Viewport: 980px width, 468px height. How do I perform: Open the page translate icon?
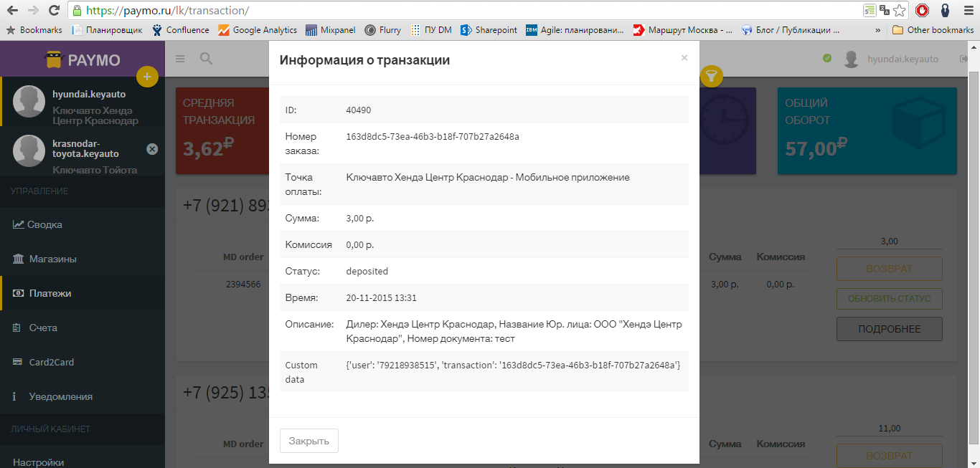[885, 11]
